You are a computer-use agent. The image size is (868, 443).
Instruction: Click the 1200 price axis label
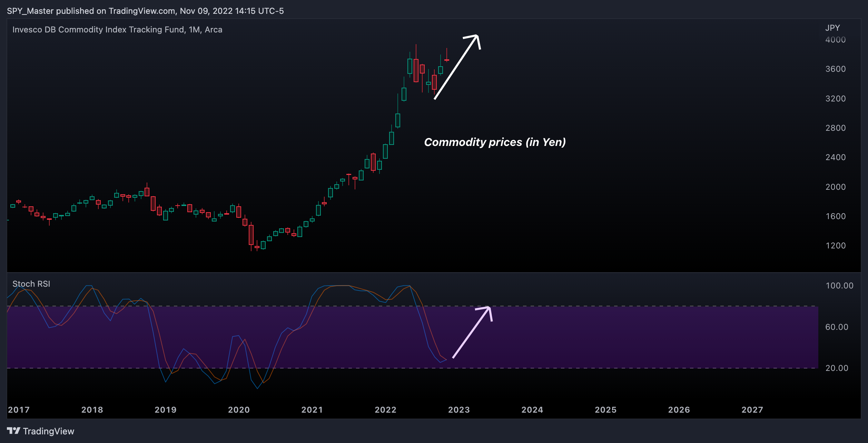click(x=836, y=246)
